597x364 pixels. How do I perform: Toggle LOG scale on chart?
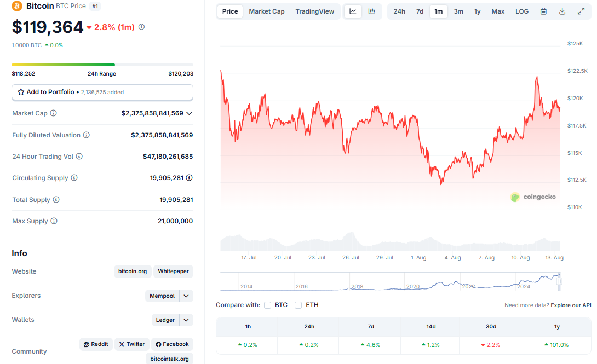(522, 11)
